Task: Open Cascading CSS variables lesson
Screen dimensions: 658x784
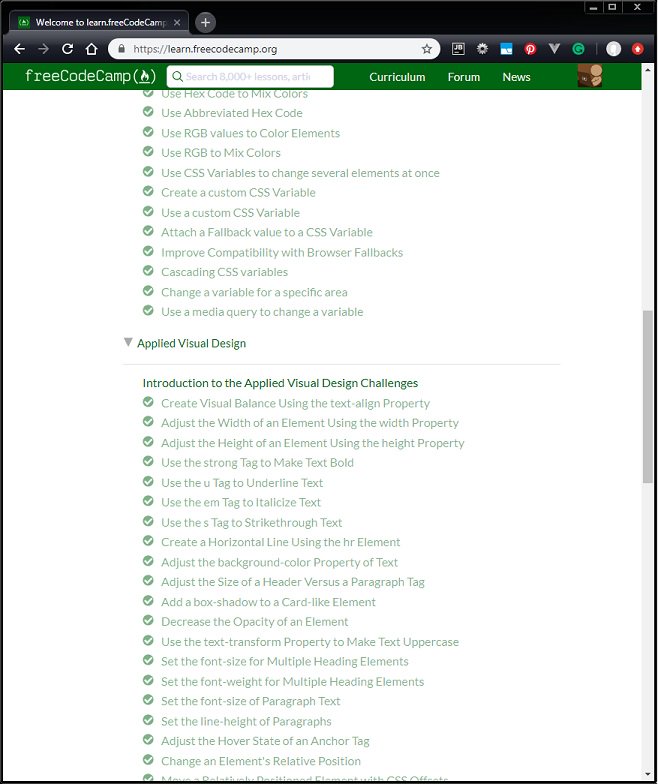Action: pos(224,272)
